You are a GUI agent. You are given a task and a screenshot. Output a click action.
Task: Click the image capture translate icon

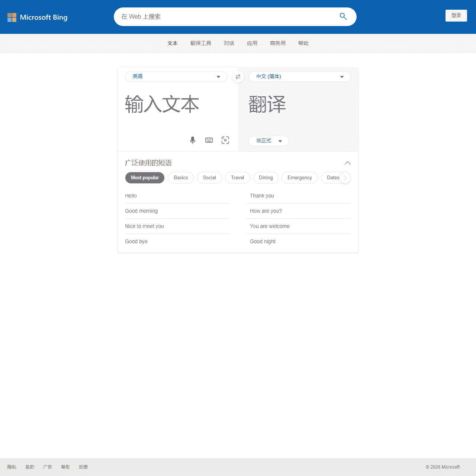[x=225, y=140]
